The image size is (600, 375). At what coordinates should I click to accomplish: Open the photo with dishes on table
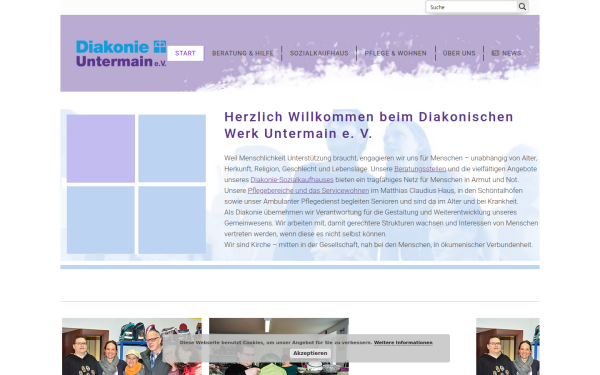(279, 346)
